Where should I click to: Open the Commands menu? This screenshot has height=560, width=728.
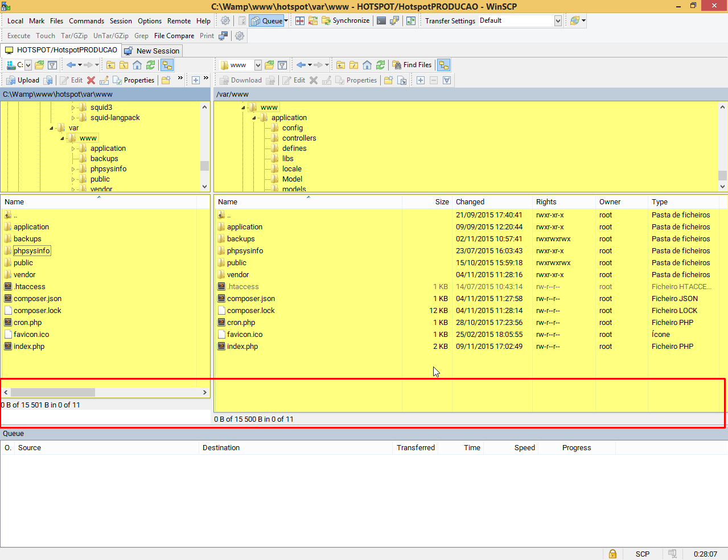coord(87,20)
